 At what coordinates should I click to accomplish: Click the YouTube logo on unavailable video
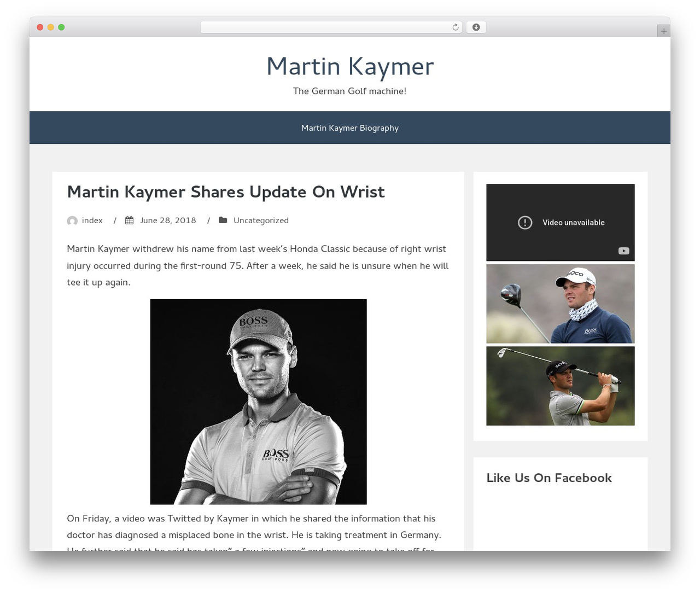coord(623,251)
